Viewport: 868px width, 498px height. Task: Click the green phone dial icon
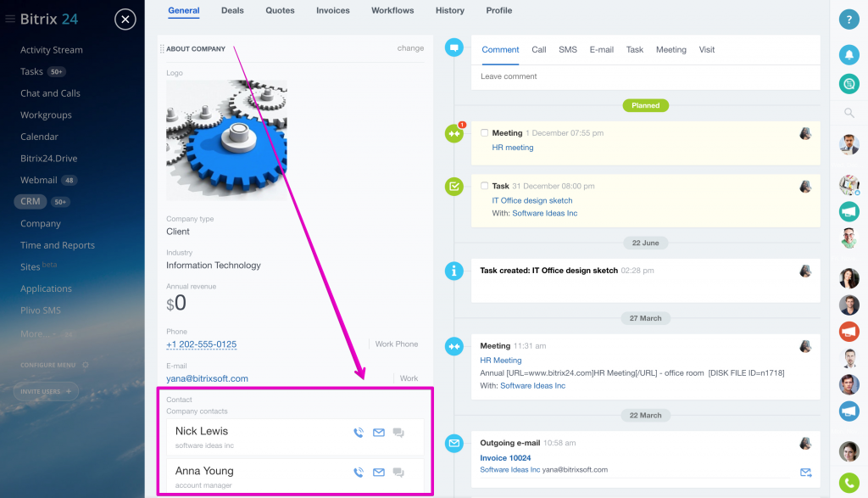pos(849,483)
